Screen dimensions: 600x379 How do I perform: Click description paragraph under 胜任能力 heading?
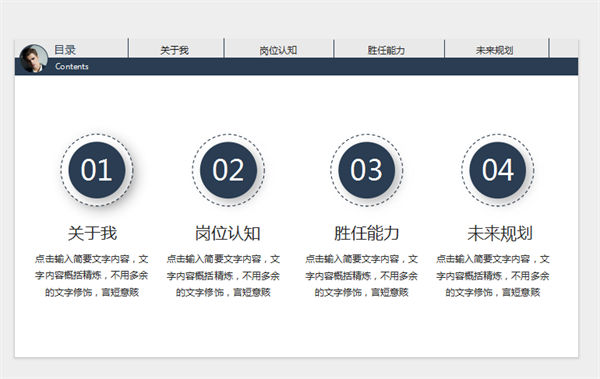362,276
